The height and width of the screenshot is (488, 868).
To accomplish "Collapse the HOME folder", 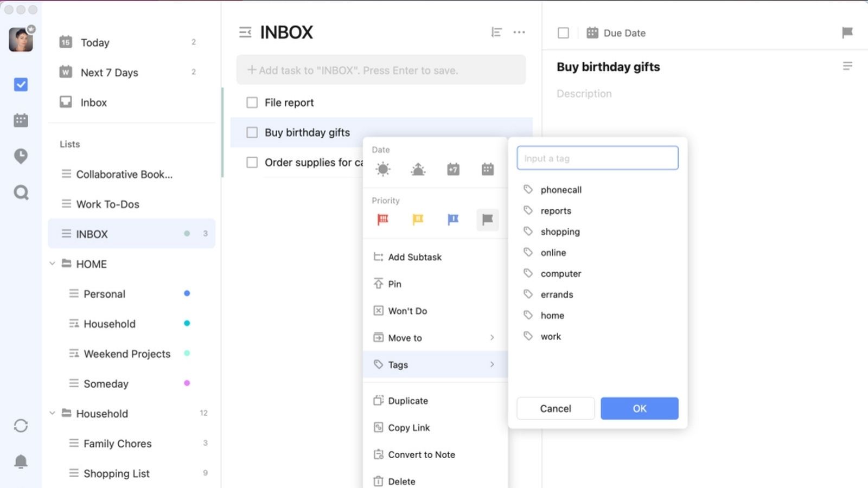I will (x=53, y=264).
